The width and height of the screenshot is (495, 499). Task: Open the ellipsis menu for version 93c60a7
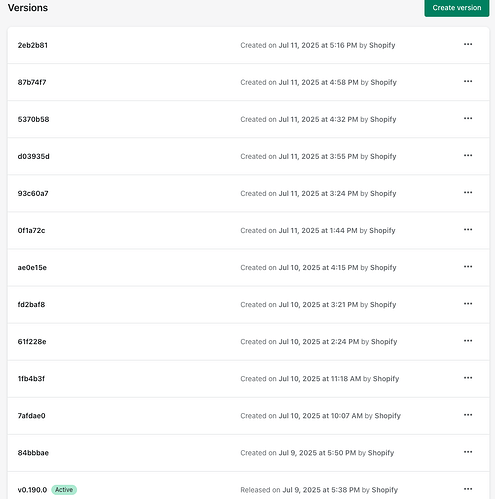468,192
